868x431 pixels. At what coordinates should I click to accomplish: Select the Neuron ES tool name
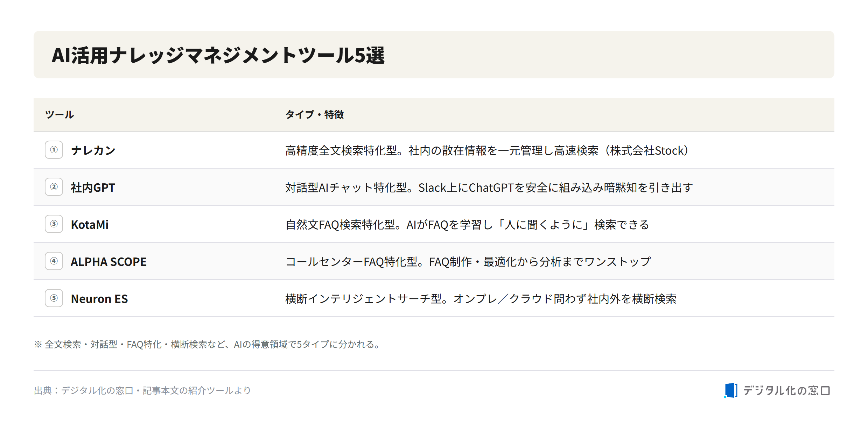click(x=99, y=299)
